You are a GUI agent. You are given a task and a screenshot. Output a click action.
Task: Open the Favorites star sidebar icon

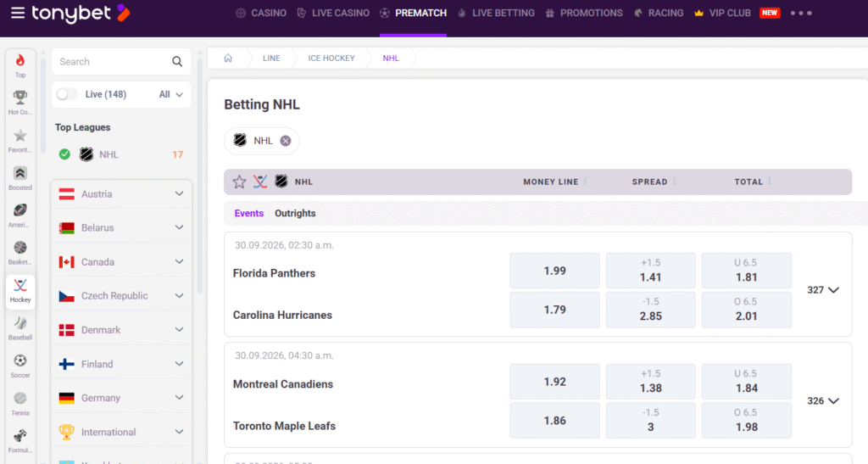click(20, 136)
